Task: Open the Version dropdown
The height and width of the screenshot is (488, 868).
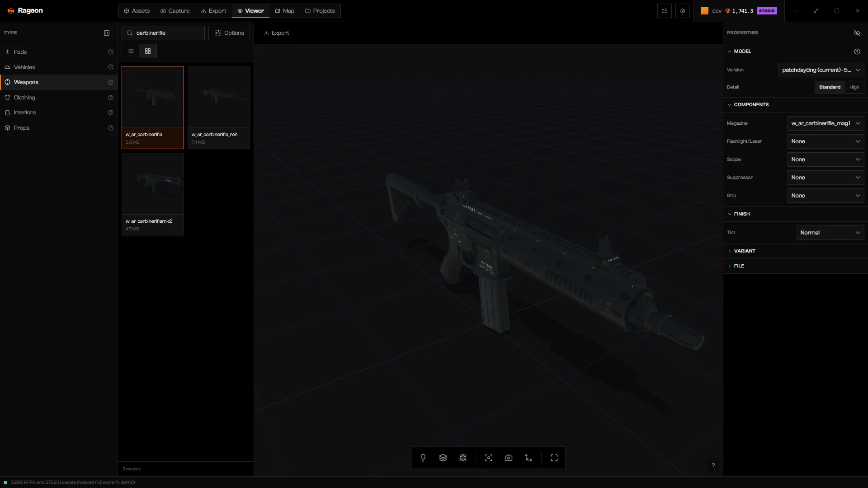Action: click(821, 70)
